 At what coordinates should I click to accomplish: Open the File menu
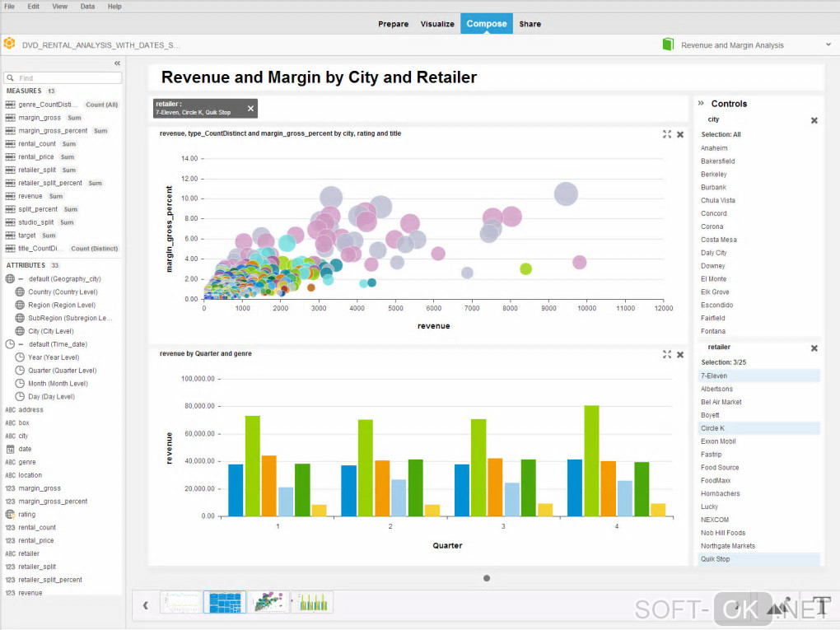(x=10, y=7)
